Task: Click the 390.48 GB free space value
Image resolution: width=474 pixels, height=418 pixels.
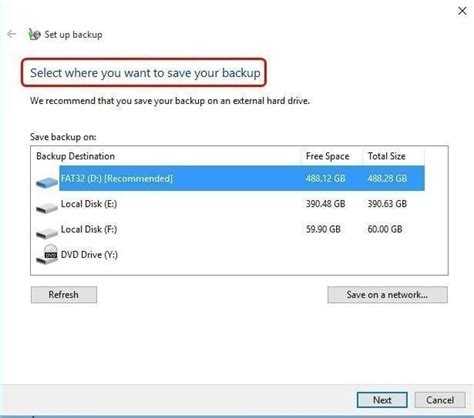Action: [326, 204]
